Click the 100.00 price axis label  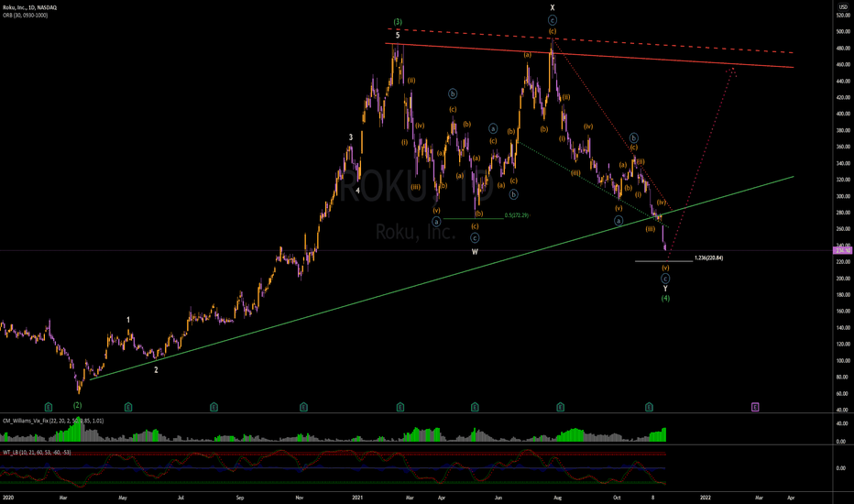(843, 361)
